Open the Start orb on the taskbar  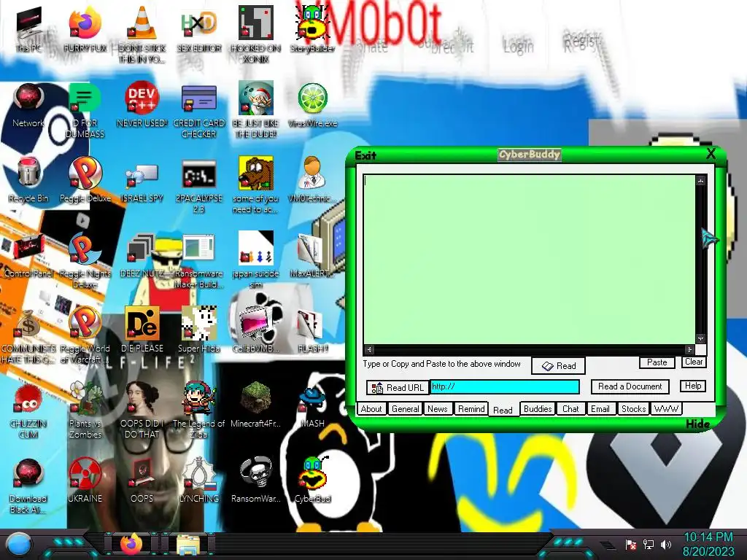tap(18, 544)
